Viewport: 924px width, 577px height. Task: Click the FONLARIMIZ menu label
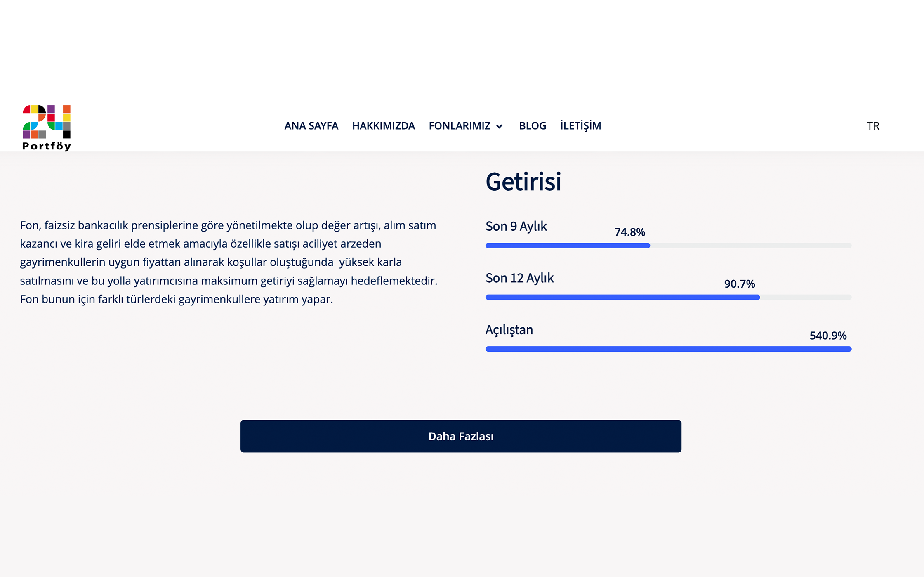click(x=459, y=126)
